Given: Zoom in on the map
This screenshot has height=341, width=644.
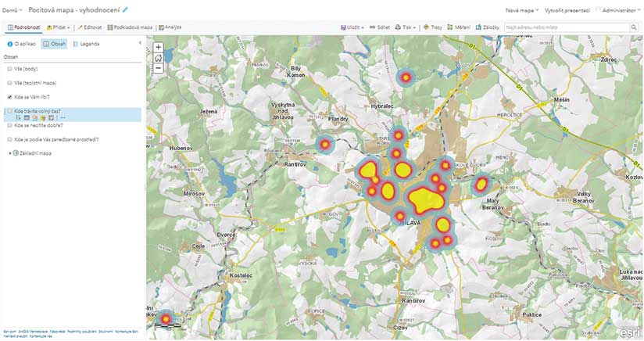Looking at the screenshot, I should 158,47.
